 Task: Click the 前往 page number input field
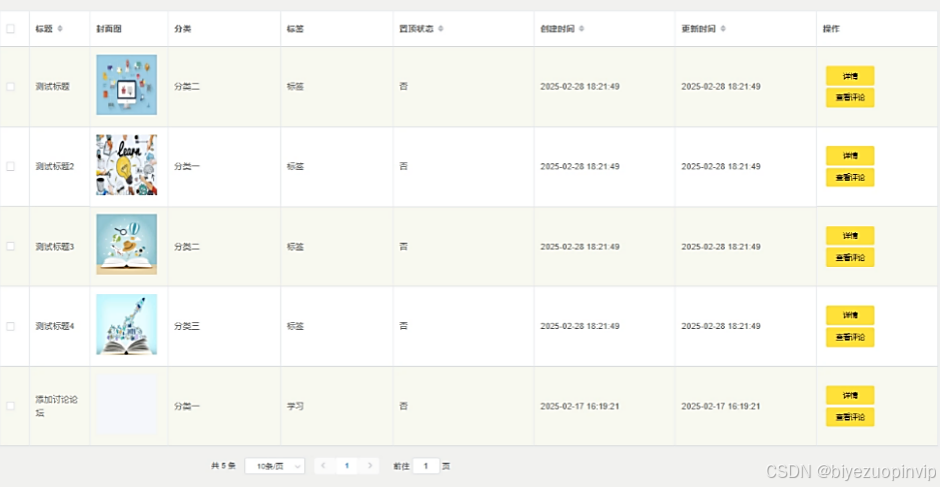pos(426,465)
